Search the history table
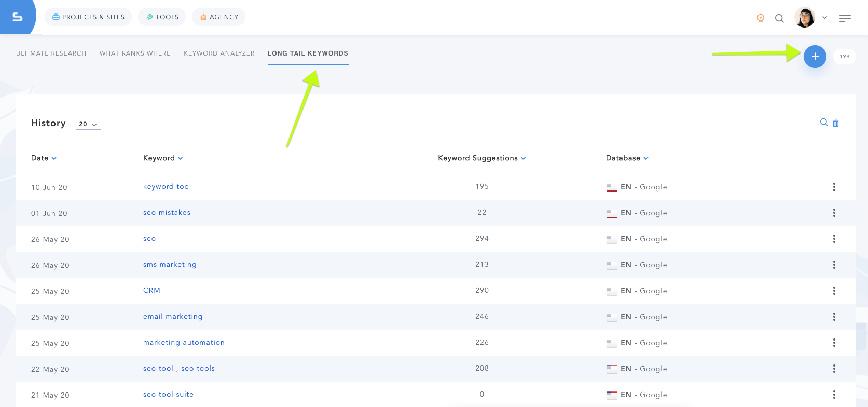The image size is (868, 407). [824, 123]
